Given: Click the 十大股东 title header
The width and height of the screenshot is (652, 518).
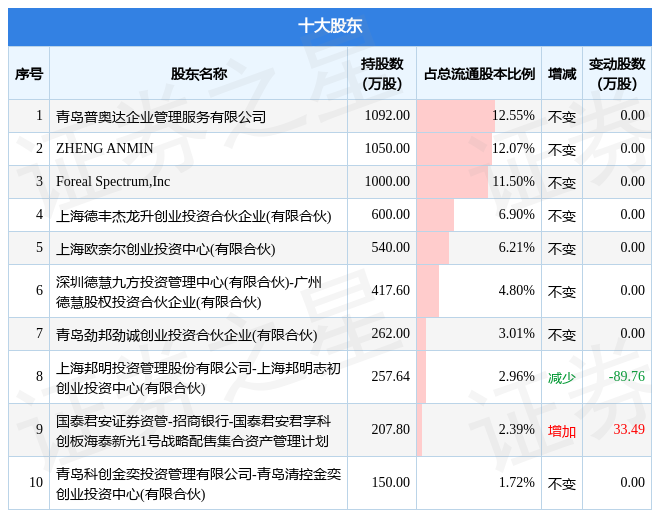Looking at the screenshot, I should coord(330,26).
